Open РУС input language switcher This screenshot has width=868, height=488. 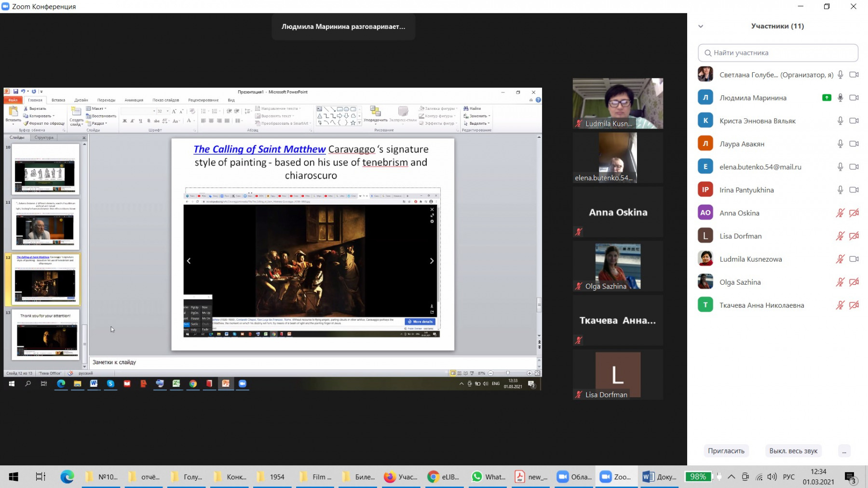tap(788, 477)
